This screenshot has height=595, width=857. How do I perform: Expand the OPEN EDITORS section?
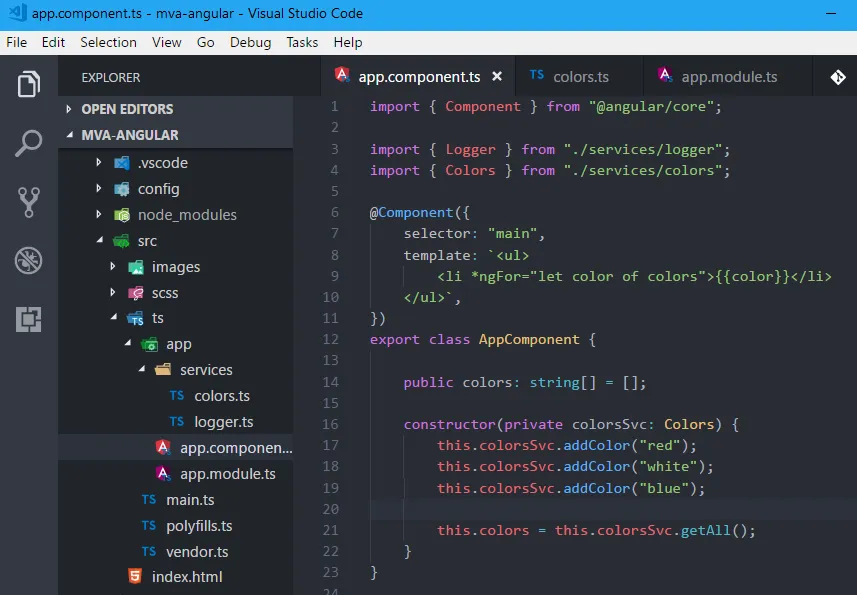click(x=69, y=109)
